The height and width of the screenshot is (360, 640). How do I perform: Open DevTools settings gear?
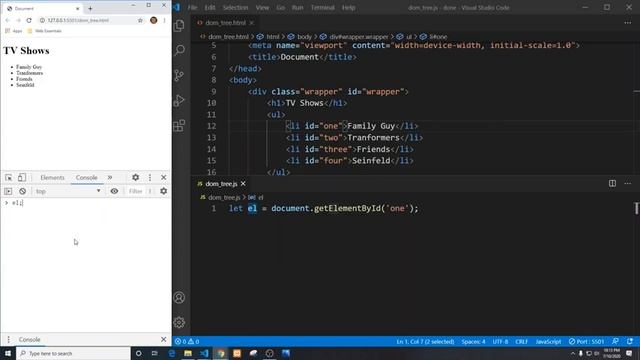136,178
